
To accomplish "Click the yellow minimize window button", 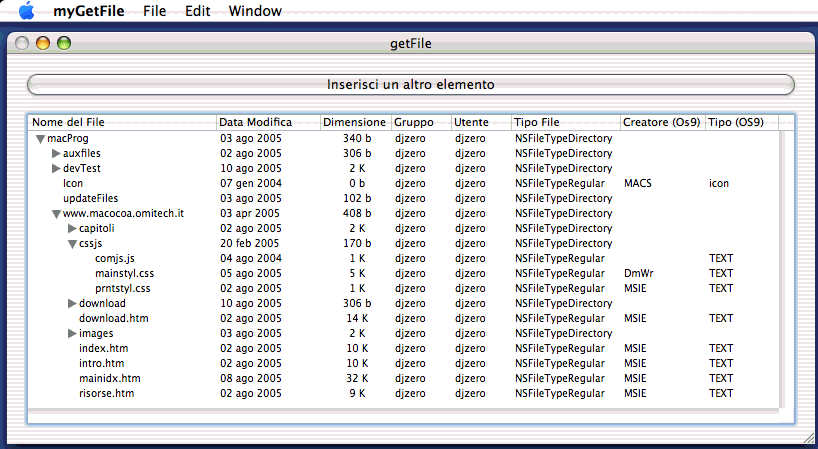I will pos(43,43).
